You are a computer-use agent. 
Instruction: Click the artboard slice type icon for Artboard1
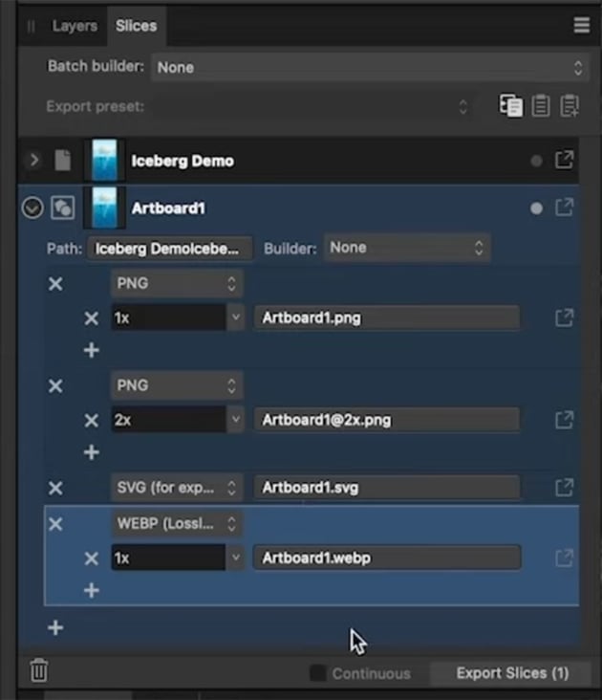[62, 208]
